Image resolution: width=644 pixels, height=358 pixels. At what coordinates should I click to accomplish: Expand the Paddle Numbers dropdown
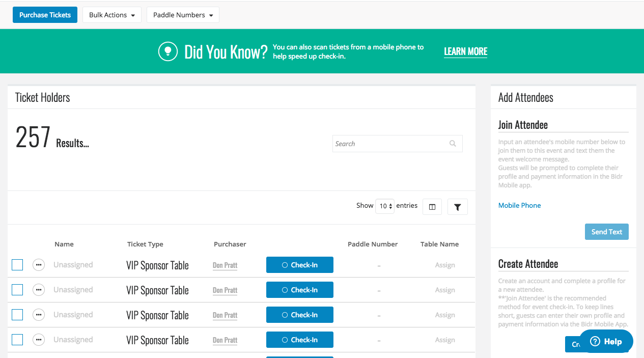pyautogui.click(x=182, y=15)
